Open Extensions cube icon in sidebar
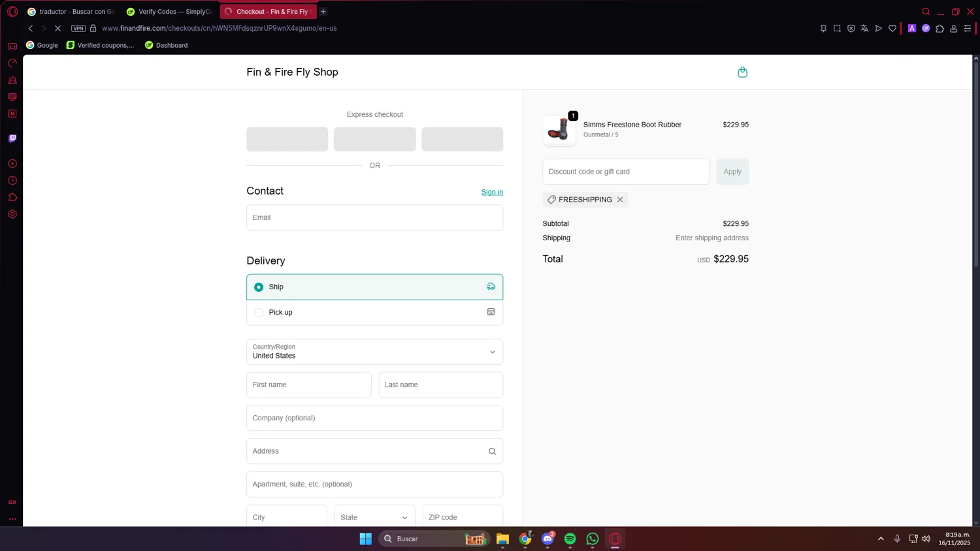 [x=12, y=197]
